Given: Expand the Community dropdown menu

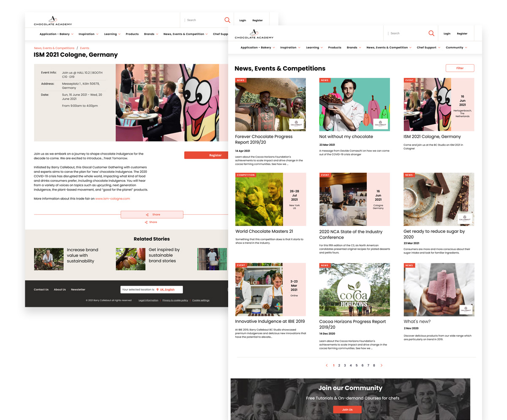Looking at the screenshot, I should point(456,48).
